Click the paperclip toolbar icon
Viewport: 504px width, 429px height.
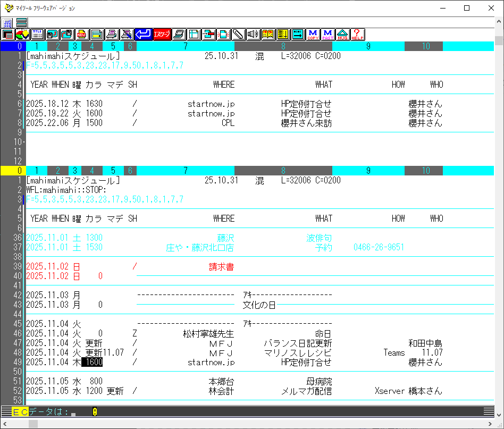point(238,35)
